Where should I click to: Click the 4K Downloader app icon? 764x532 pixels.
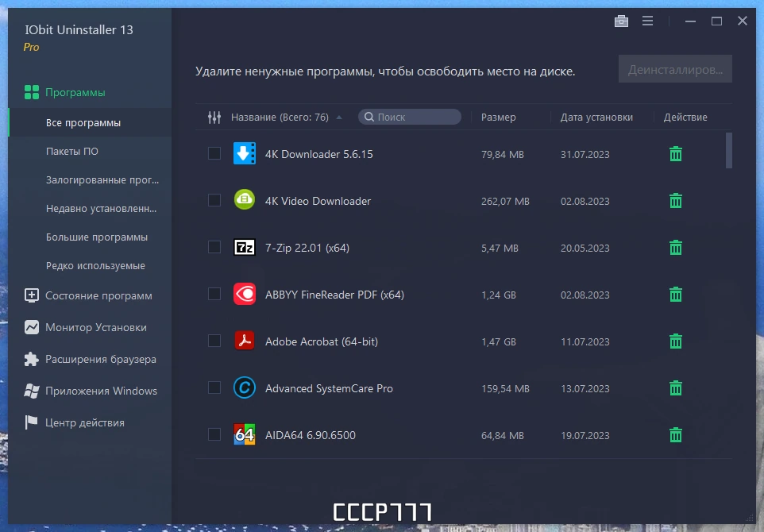coord(245,153)
